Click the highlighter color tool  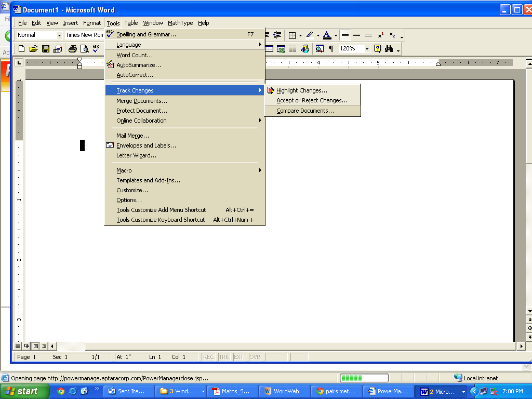point(309,35)
